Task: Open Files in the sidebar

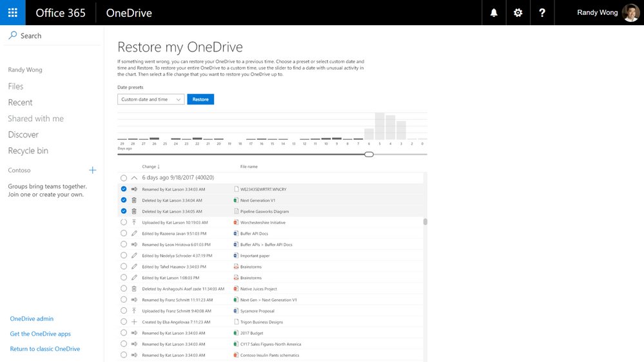Action: coord(15,86)
